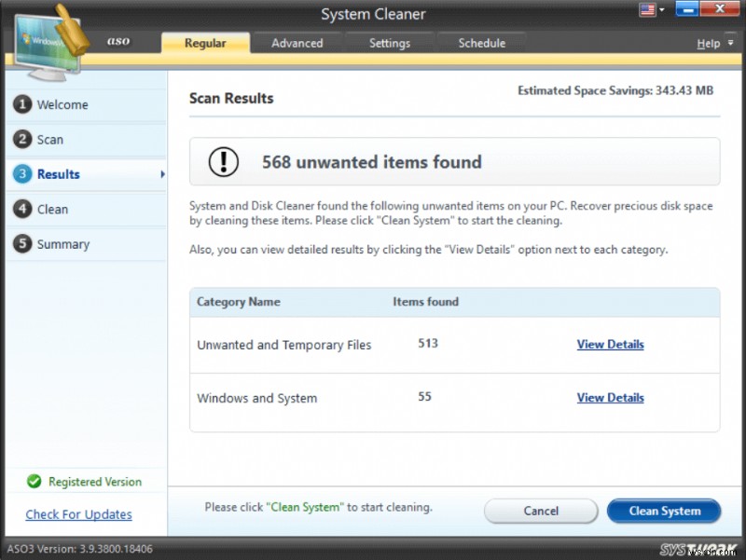Screen dimensions: 746x560
Task: Click the Windows brush cleaner logo
Action: pos(48,37)
